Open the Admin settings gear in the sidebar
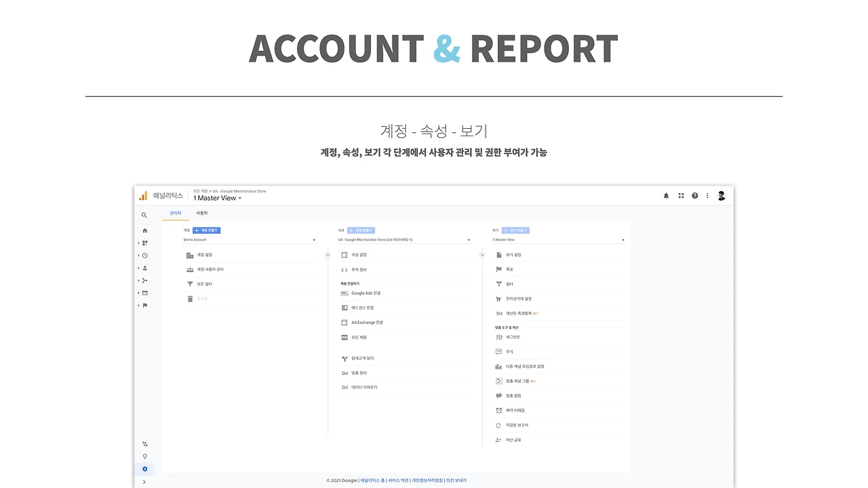Screen dimensions: 868x488 pyautogui.click(x=144, y=468)
